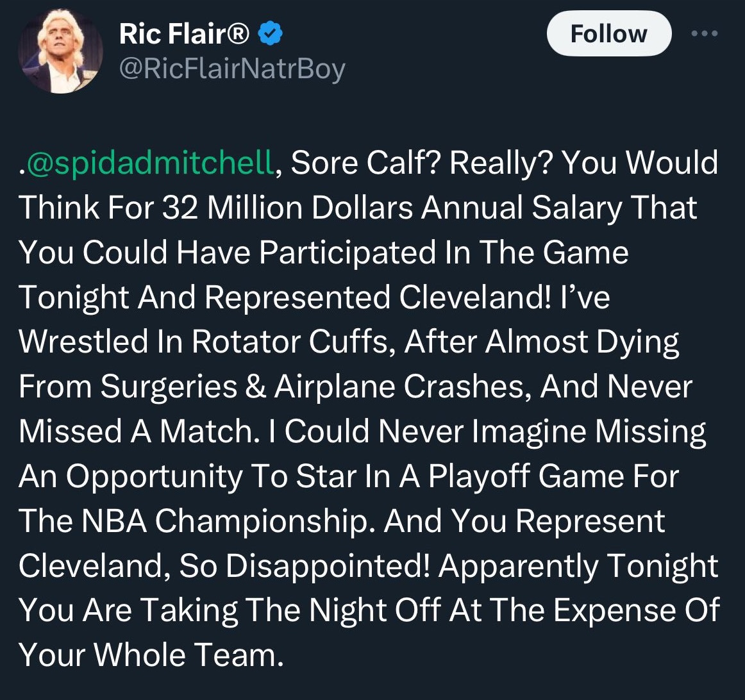Click the Follow button
Screen dimensions: 745x700
tap(608, 33)
